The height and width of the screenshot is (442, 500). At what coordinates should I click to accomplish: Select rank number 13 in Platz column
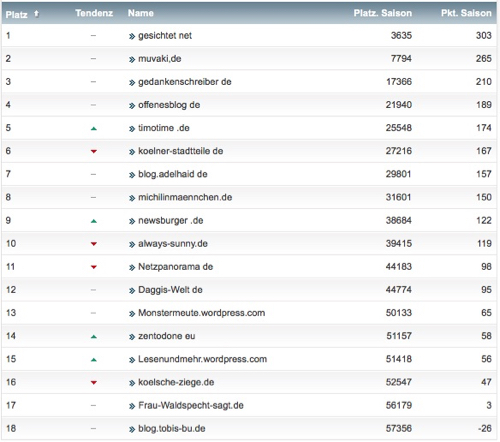pyautogui.click(x=11, y=313)
